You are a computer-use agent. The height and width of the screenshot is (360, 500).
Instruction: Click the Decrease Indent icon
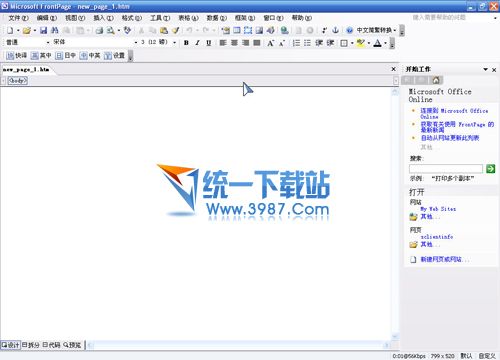point(319,43)
